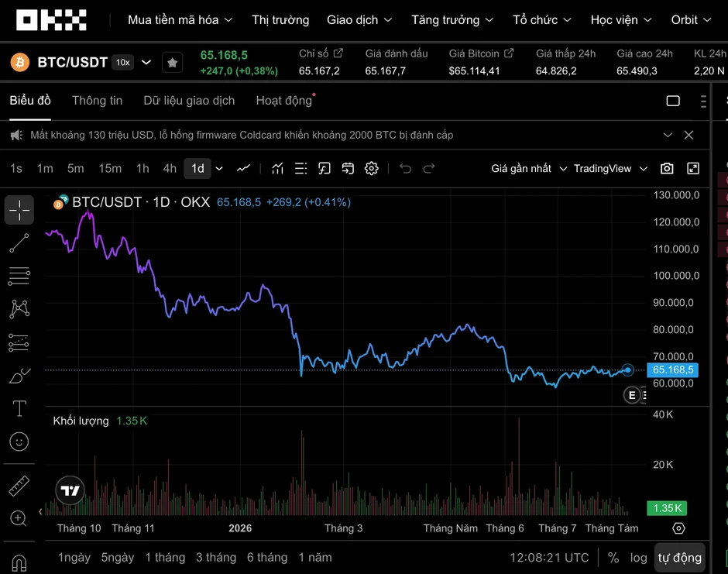
Task: Toggle the magnet snap mode
Action: point(19,563)
